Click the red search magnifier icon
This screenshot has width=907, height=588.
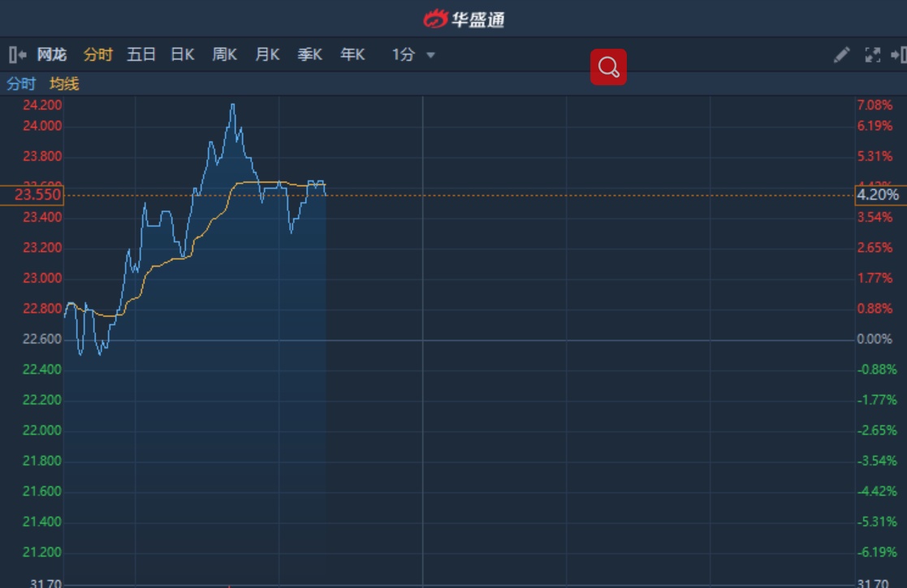pyautogui.click(x=608, y=67)
